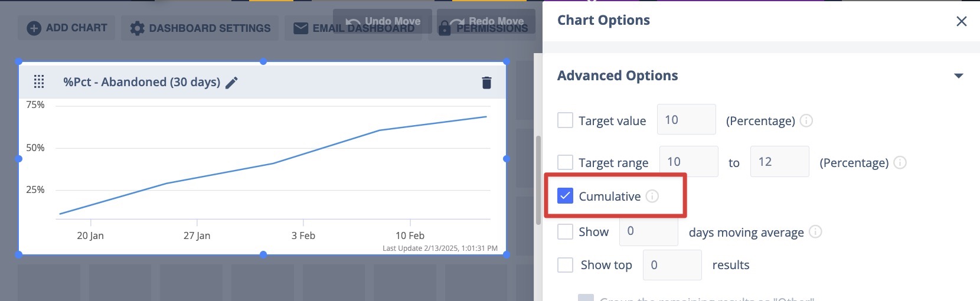
Task: Click the panel's vertical scrollbar
Action: 538,180
